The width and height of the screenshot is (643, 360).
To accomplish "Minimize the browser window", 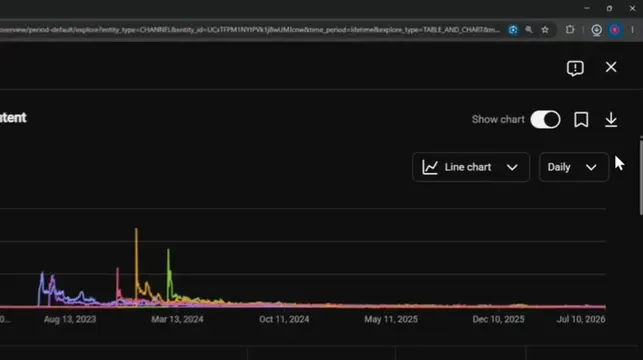I will click(587, 8).
